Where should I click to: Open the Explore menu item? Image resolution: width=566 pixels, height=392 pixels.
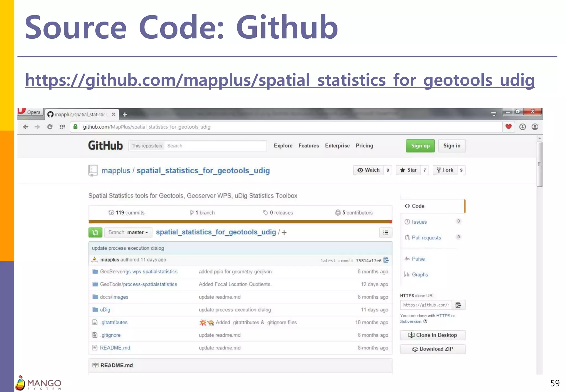click(x=283, y=146)
